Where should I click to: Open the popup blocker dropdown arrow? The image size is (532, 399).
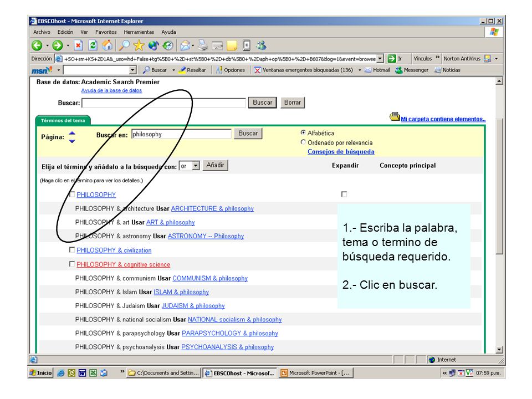tap(360, 70)
